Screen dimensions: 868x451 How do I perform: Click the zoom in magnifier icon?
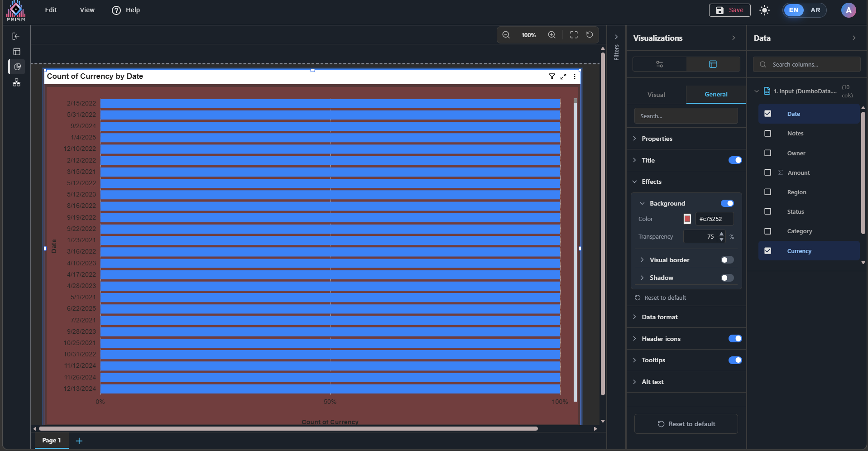coord(551,35)
